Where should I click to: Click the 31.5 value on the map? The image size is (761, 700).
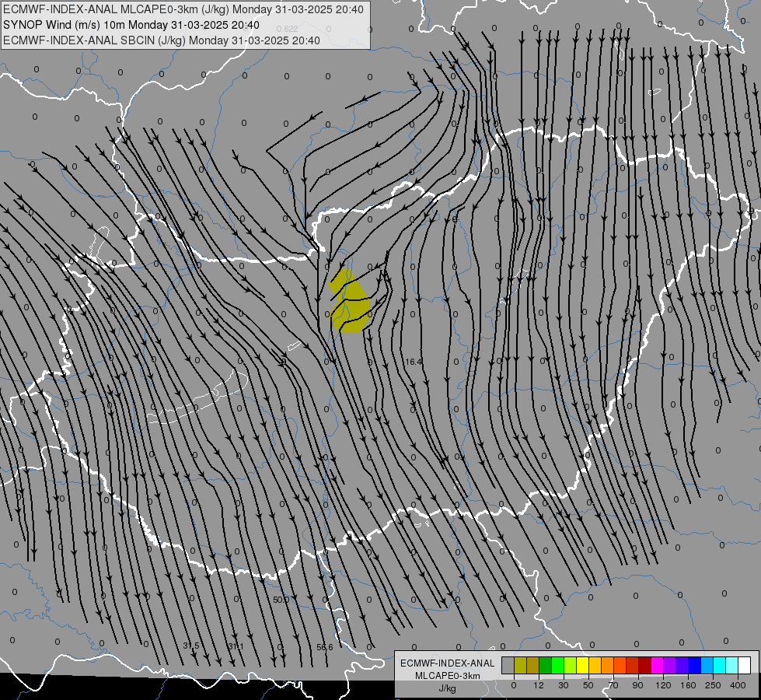[x=191, y=646]
